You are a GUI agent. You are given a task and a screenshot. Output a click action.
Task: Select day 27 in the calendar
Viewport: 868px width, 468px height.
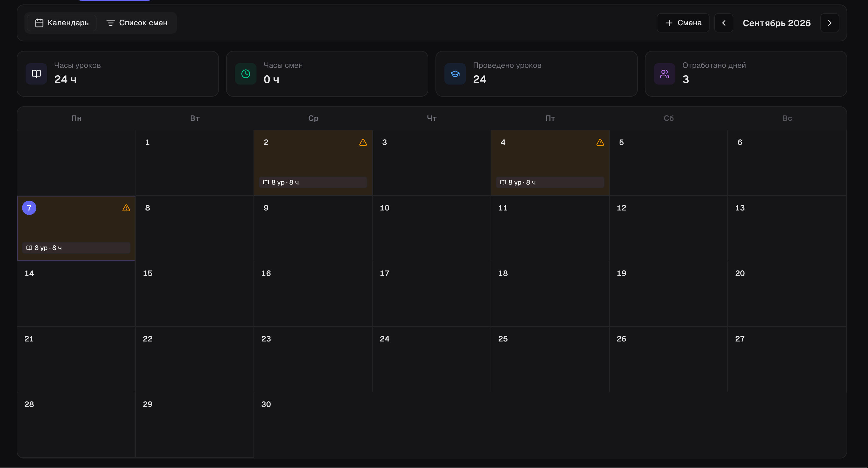(x=787, y=359)
